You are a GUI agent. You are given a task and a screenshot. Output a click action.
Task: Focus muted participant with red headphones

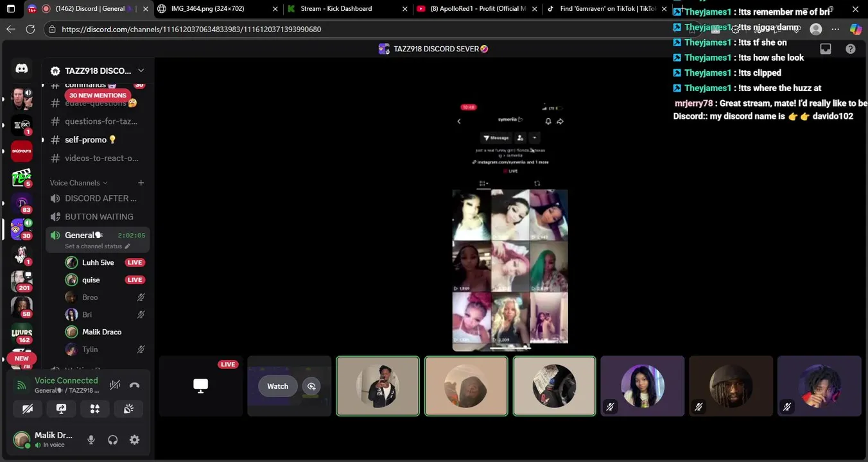pos(819,386)
